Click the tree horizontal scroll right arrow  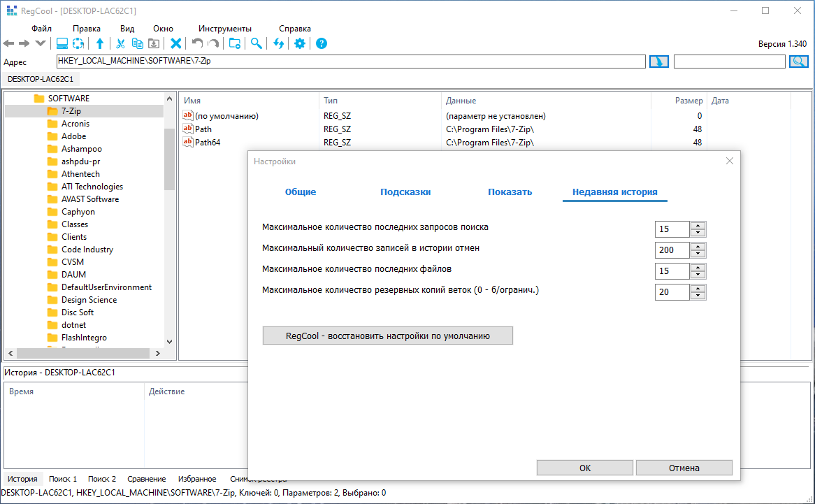157,353
